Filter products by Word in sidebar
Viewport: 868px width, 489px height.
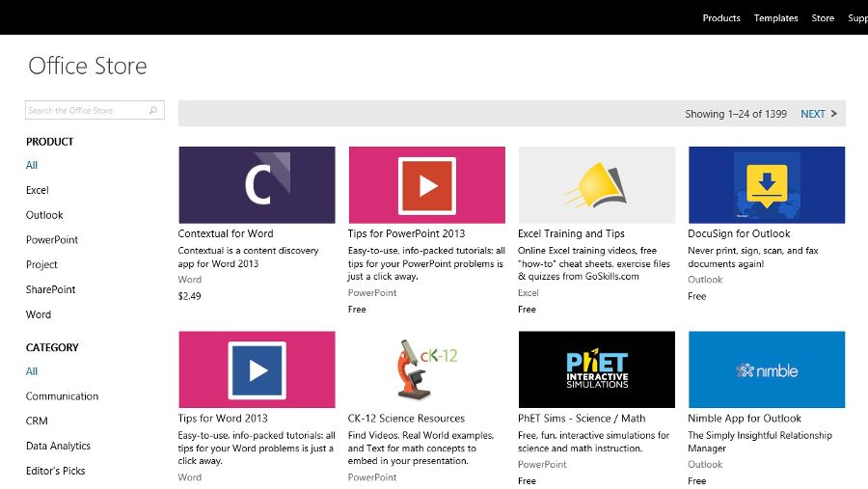(39, 314)
